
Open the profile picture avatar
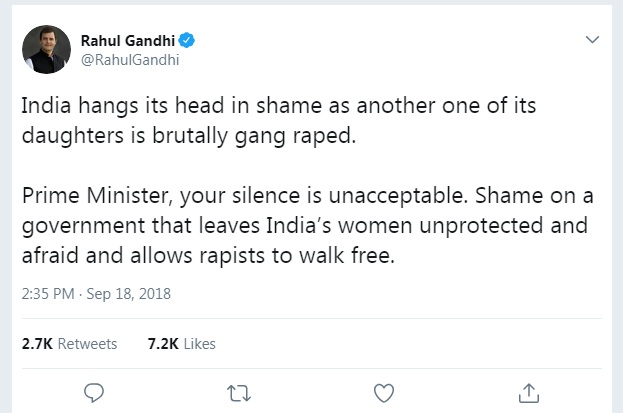point(45,50)
